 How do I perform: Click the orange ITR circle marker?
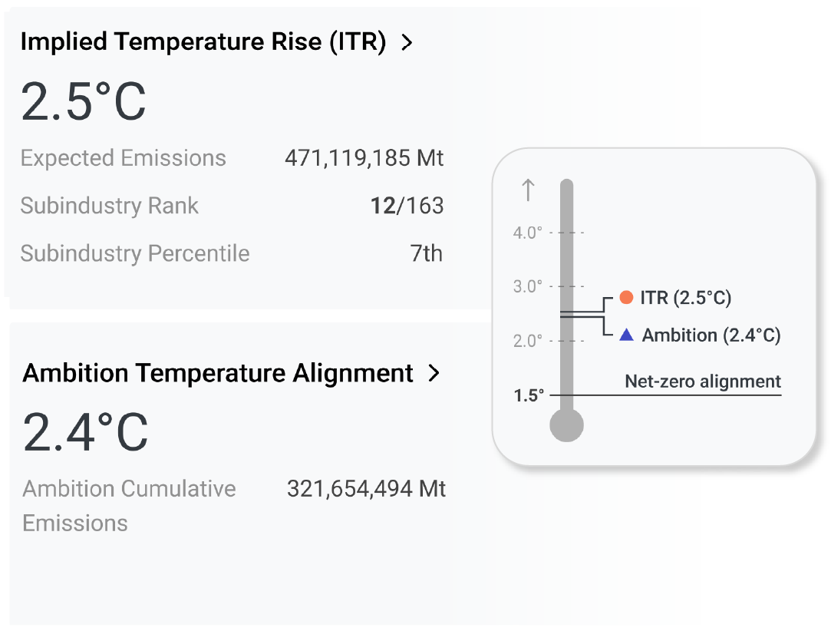point(626,298)
